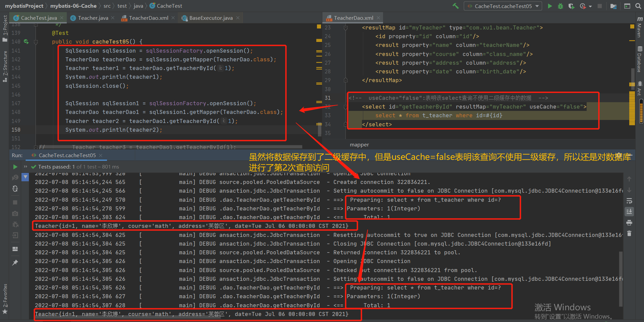Click the closing fold marker at line 29
The width and height of the screenshot is (644, 322).
pos(345,80)
